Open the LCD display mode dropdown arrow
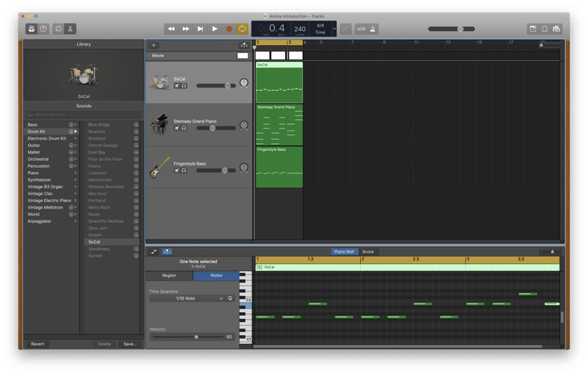588x374 pixels. (334, 29)
